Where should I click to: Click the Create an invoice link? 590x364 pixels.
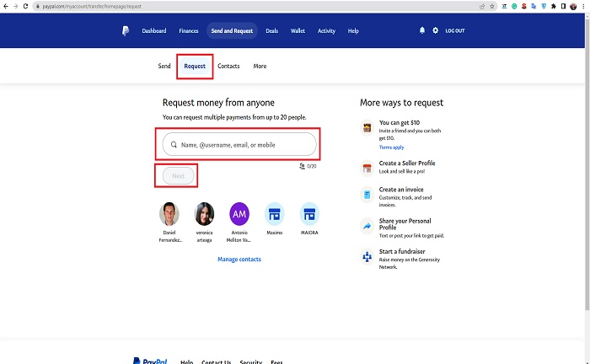[401, 189]
